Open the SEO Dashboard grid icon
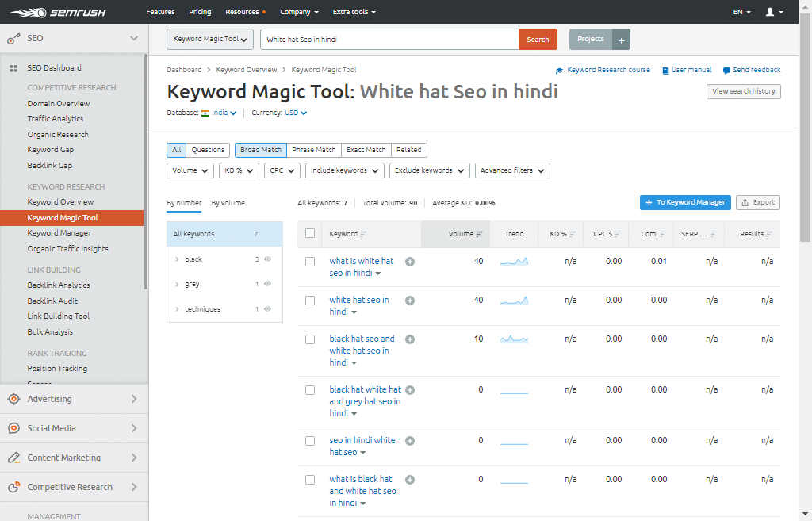The height and width of the screenshot is (521, 812). (x=12, y=67)
